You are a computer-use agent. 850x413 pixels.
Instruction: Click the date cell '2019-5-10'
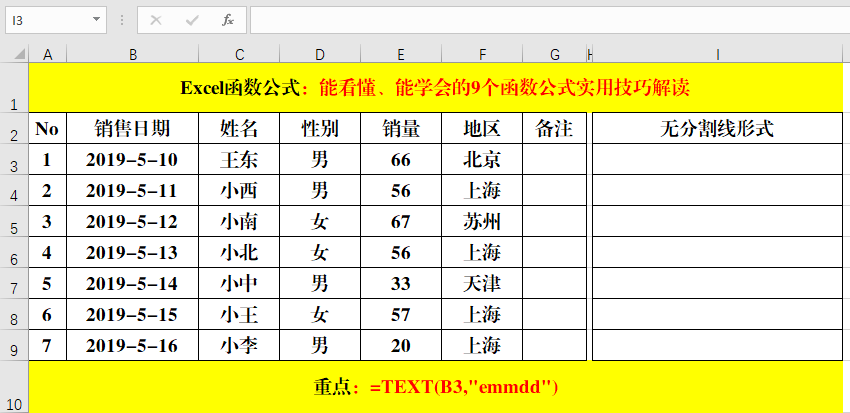tap(133, 159)
